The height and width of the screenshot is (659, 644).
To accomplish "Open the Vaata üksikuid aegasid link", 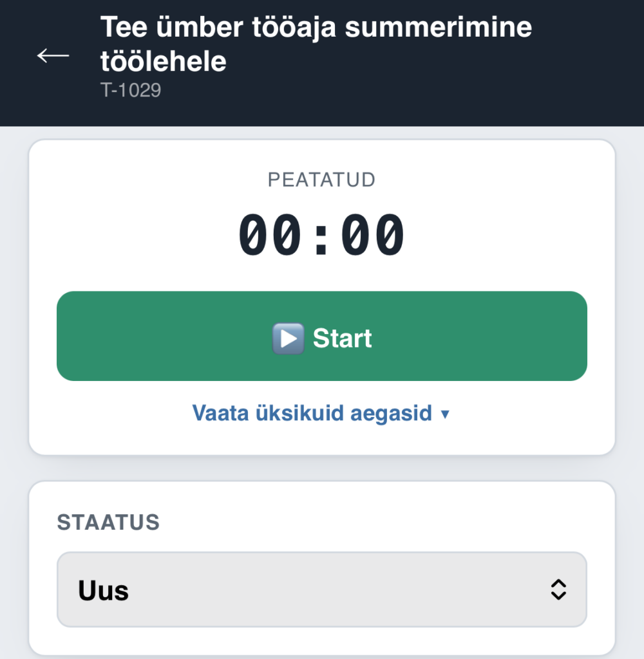I will point(321,413).
